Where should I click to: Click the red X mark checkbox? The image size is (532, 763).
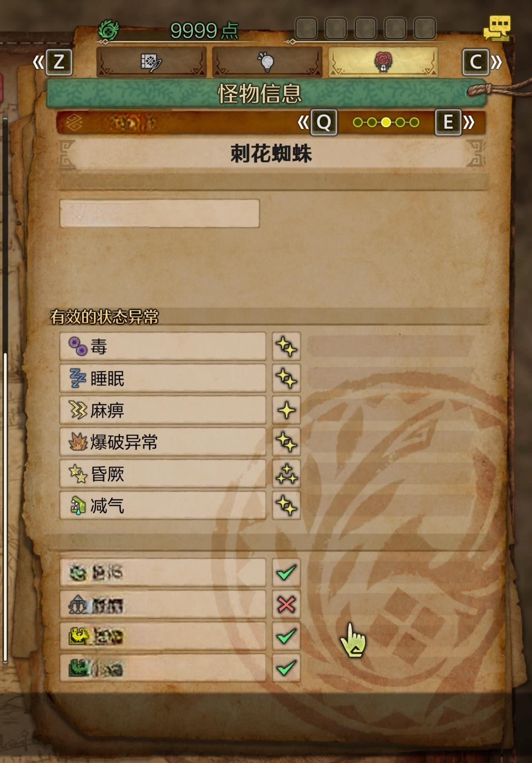286,604
